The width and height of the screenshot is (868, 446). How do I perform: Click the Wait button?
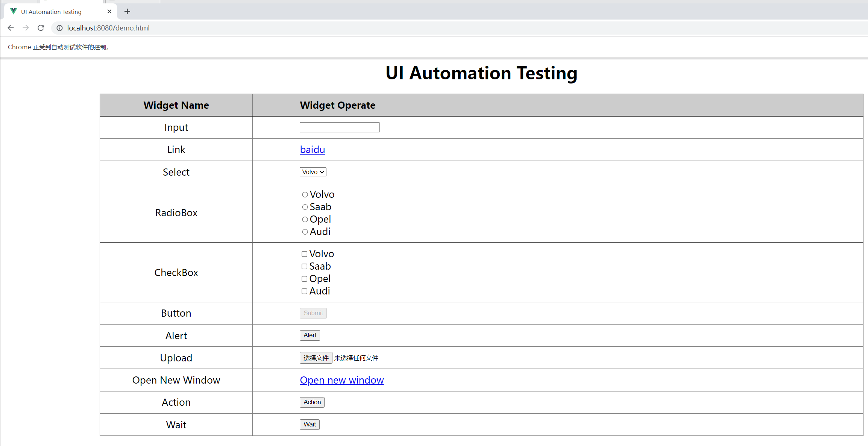coord(310,425)
